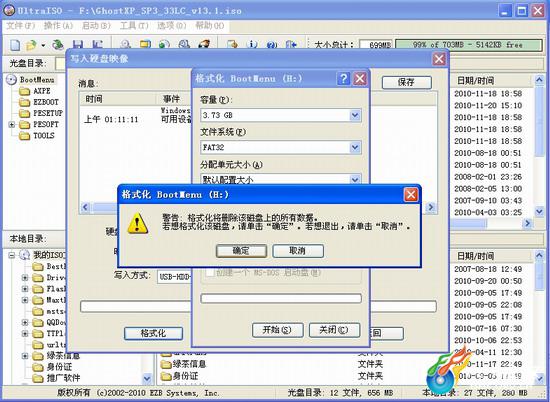Select the PESETUP folder in disc tree
Viewport: 550px width, 402px height.
point(48,113)
